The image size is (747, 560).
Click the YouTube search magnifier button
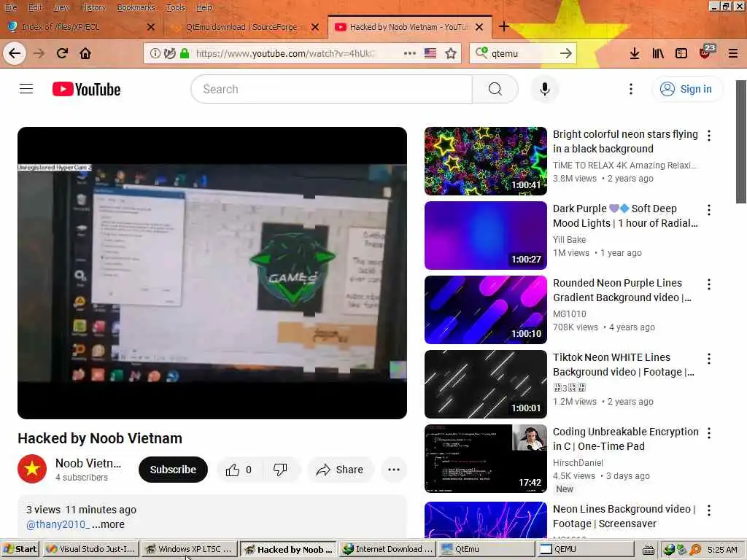495,89
